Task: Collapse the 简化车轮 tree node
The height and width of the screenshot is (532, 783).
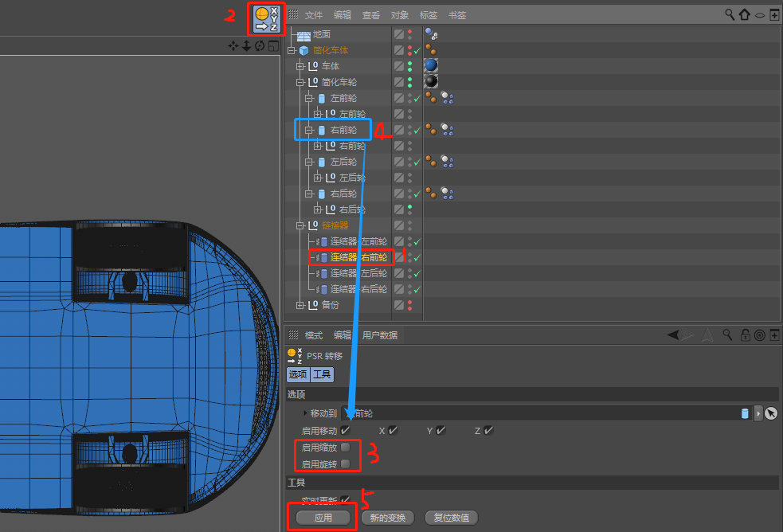Action: tap(299, 82)
